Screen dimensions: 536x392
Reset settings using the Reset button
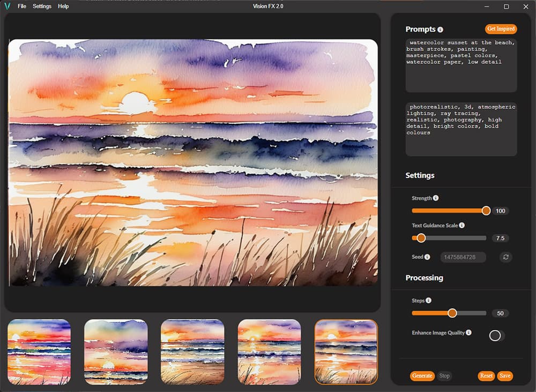tap(486, 376)
